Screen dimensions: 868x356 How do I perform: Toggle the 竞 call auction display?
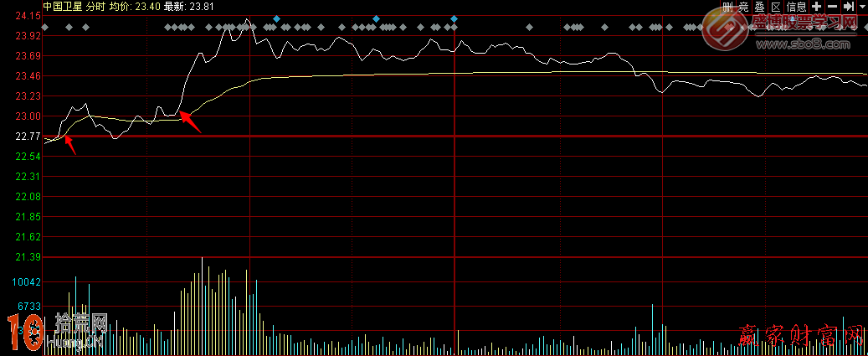pos(743,7)
